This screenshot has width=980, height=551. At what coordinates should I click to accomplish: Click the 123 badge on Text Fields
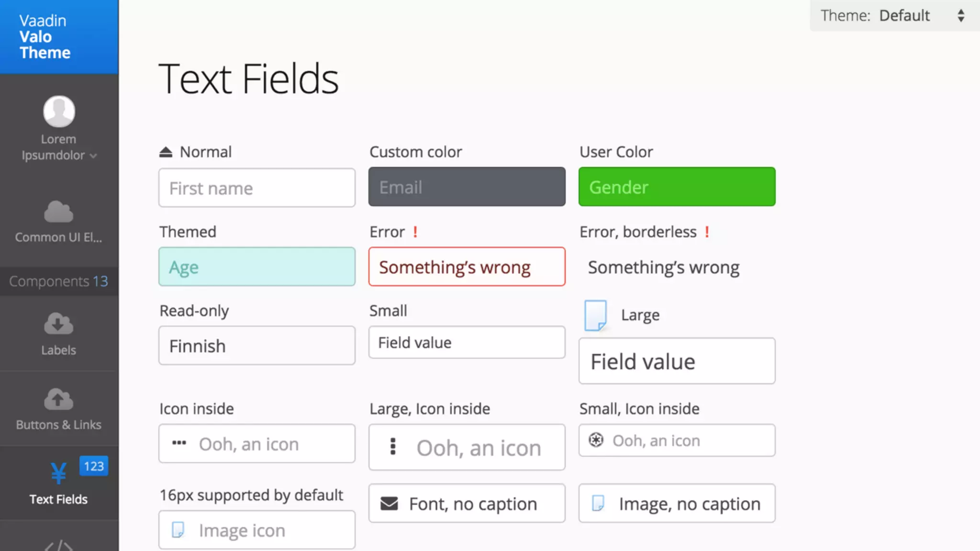click(x=94, y=466)
